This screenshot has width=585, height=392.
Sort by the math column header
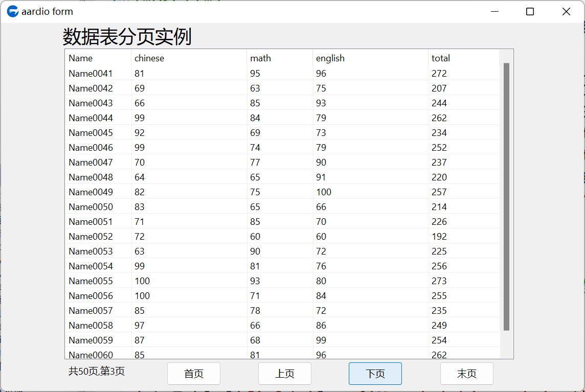point(280,58)
